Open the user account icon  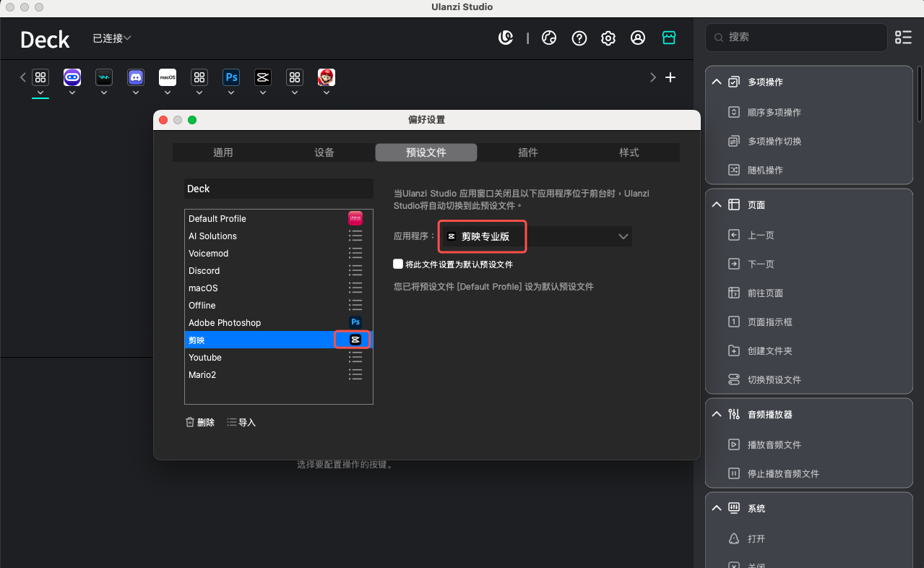(x=638, y=38)
